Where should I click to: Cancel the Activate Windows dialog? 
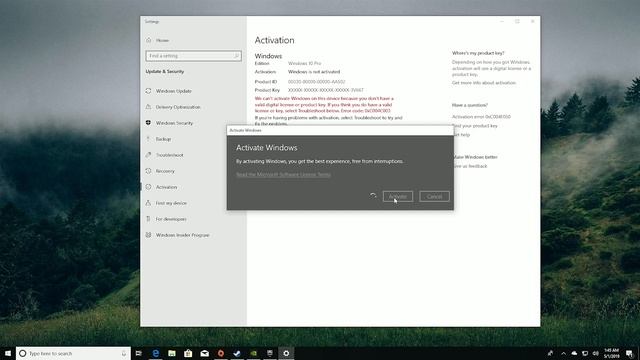tap(434, 196)
